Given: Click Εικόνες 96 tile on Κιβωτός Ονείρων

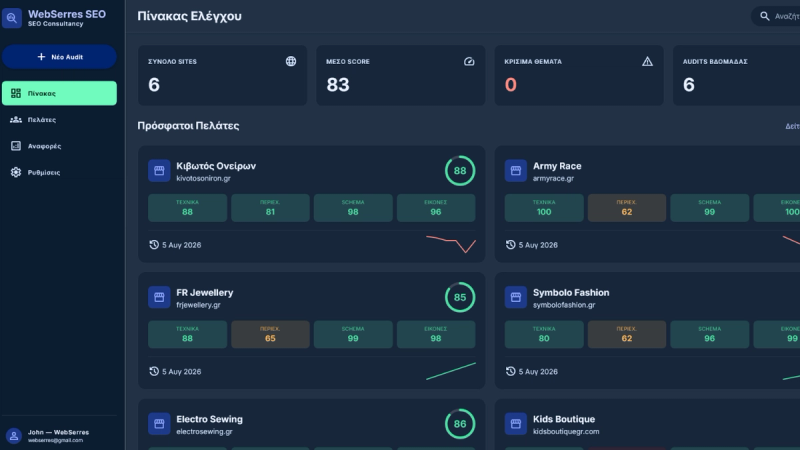Looking at the screenshot, I should click(436, 208).
